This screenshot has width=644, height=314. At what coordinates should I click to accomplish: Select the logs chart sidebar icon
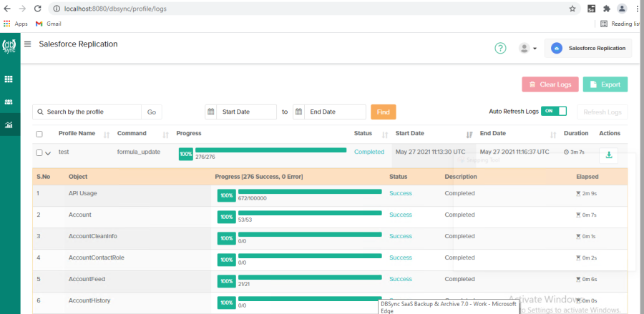tap(9, 125)
